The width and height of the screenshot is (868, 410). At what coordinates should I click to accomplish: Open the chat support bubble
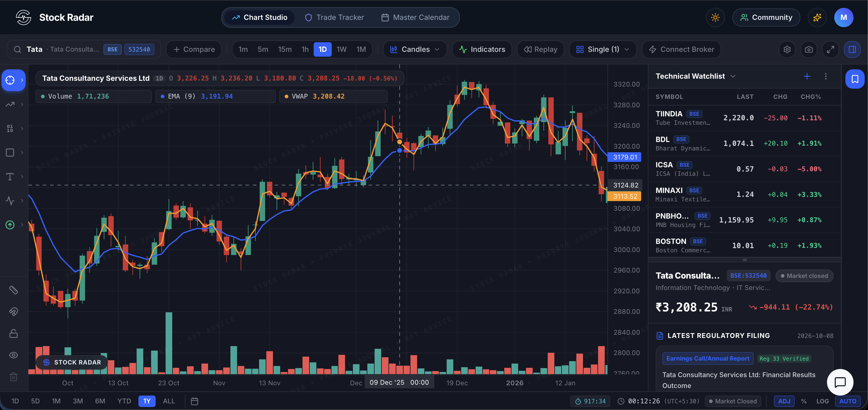pos(840,382)
